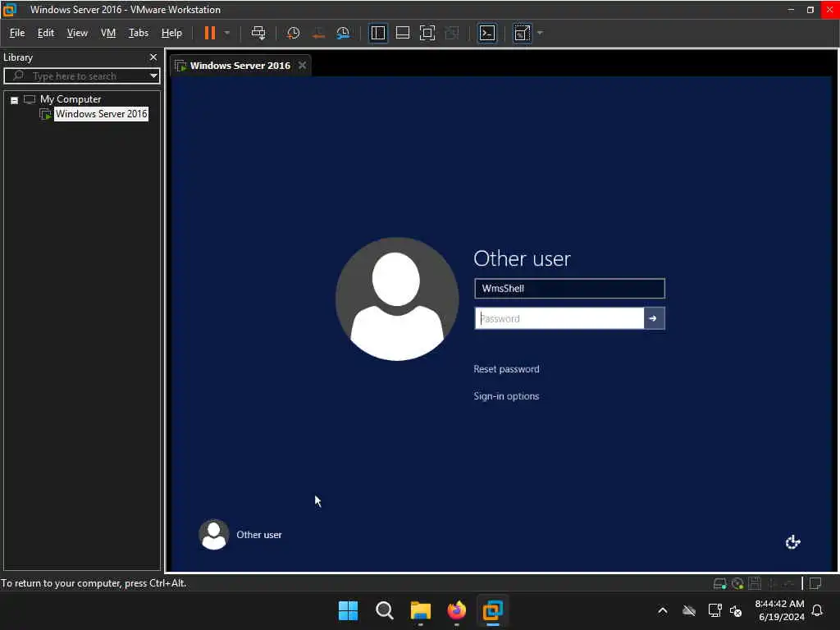Click the CD/DVD drive status icon

click(x=737, y=584)
